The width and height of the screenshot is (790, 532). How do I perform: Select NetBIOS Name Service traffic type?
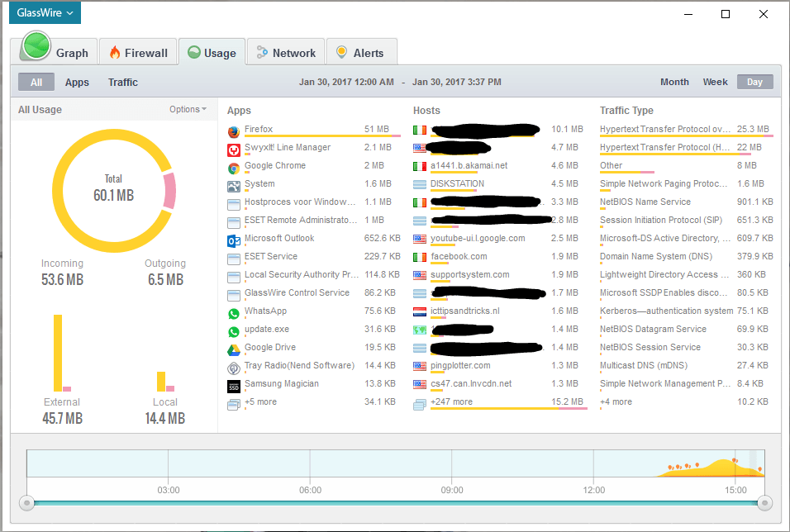(x=686, y=202)
